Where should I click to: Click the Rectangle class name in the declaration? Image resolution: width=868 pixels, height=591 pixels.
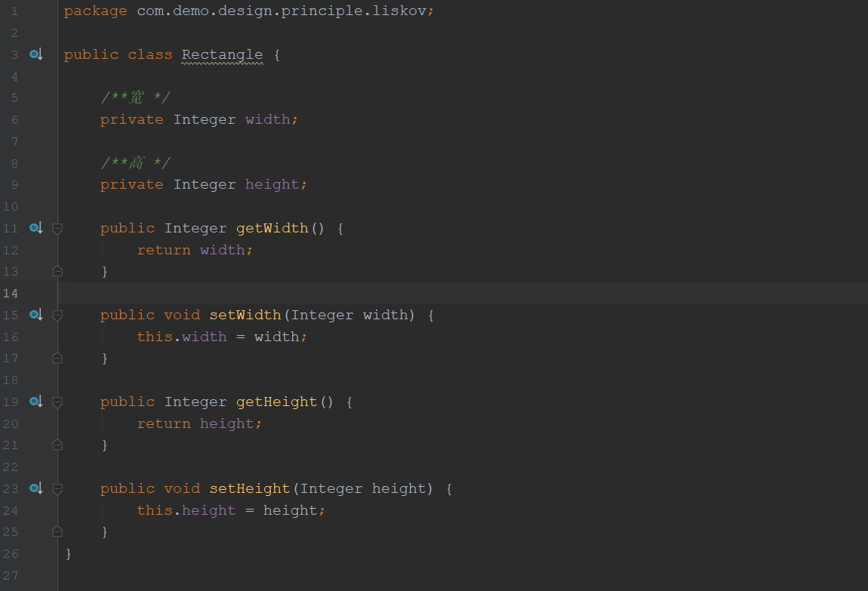(x=222, y=55)
